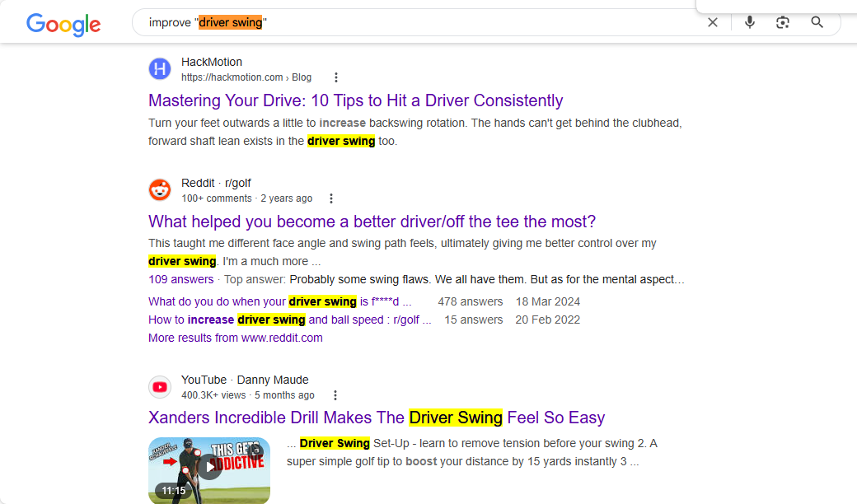Click the Reddit r/golf favicon
The height and width of the screenshot is (504, 857).
(160, 189)
